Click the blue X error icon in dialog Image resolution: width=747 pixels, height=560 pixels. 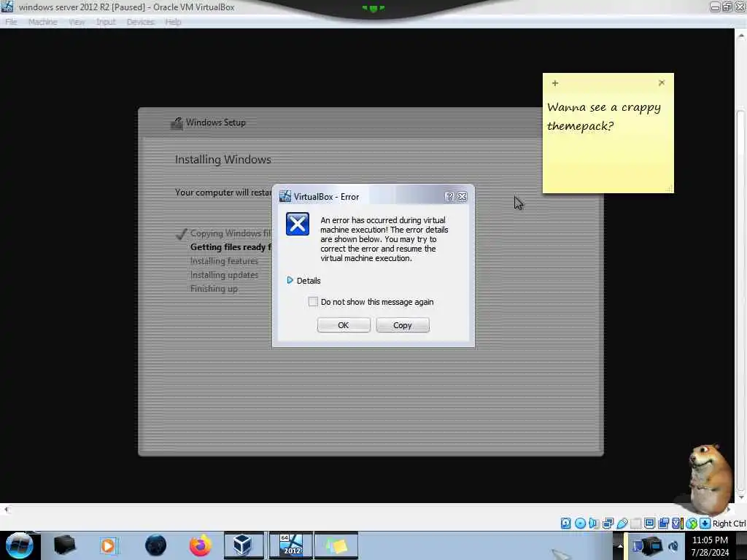(x=298, y=224)
